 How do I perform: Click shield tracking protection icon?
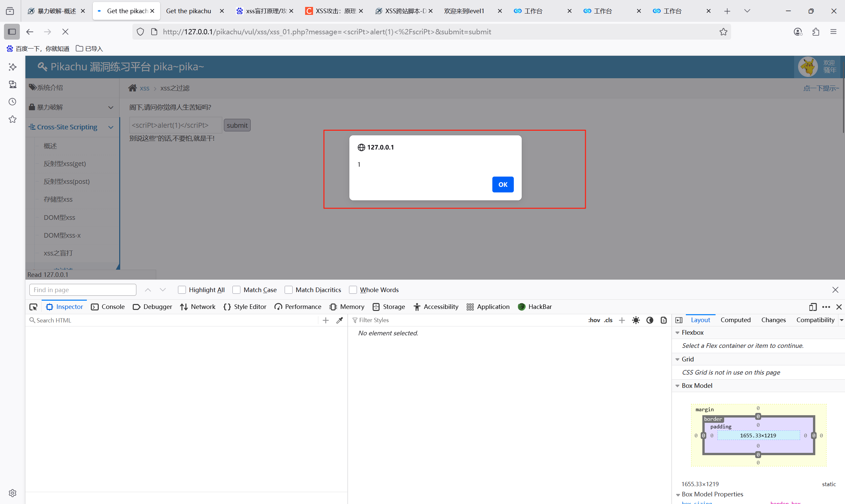(x=140, y=32)
